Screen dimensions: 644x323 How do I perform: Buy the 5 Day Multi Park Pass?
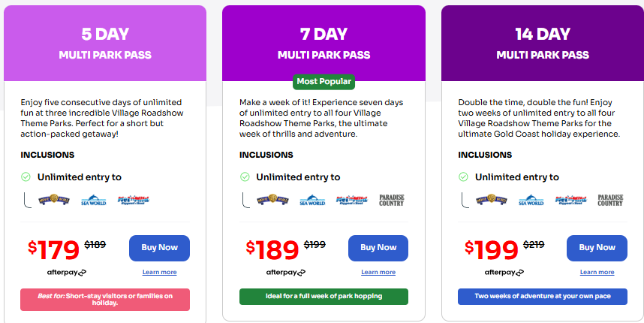pyautogui.click(x=159, y=248)
